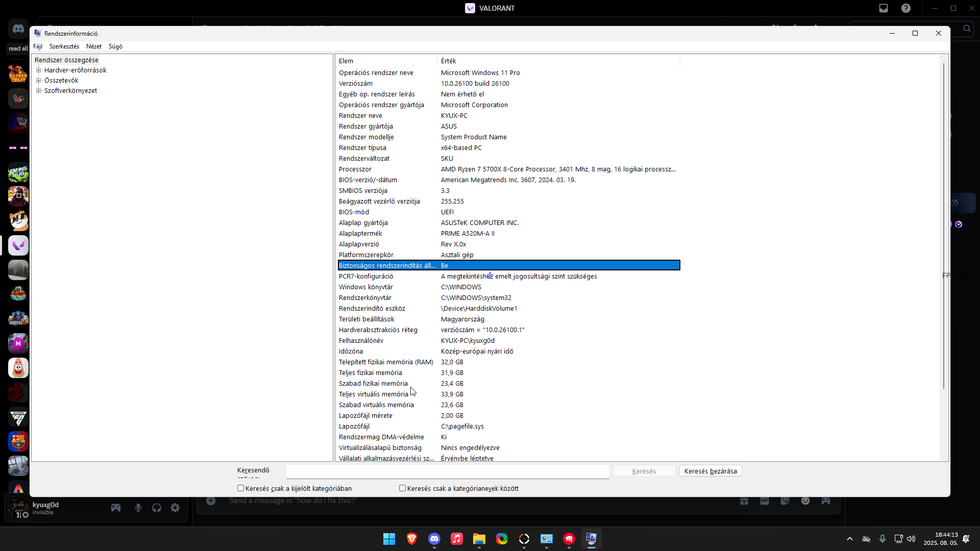Click Keresés bezárása button
Viewport: 980px width, 551px height.
tap(710, 471)
